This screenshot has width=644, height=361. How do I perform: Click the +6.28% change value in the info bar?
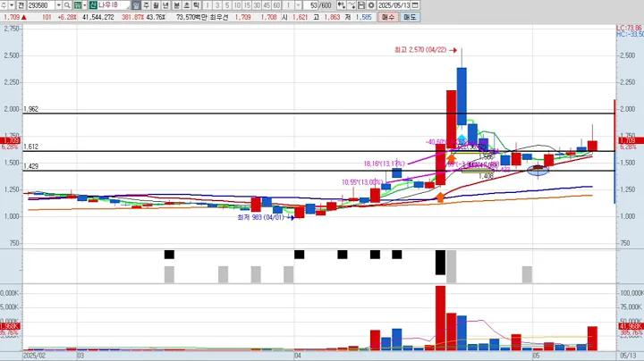pos(67,17)
